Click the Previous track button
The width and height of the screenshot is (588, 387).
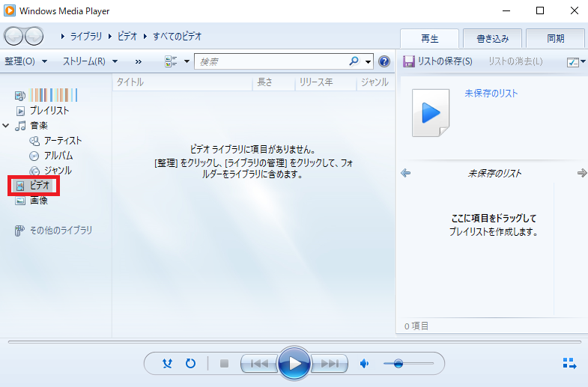[x=259, y=363]
